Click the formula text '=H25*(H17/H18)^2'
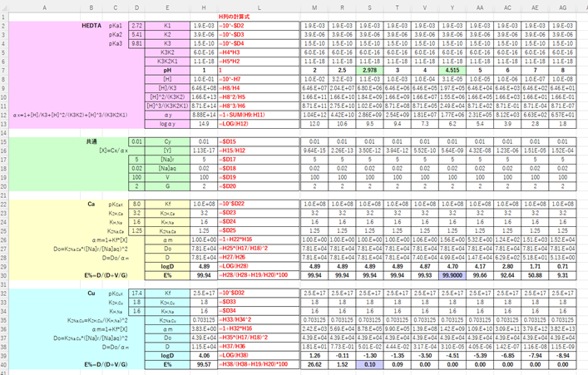Image resolution: width=588 pixels, height=375 pixels. click(243, 249)
